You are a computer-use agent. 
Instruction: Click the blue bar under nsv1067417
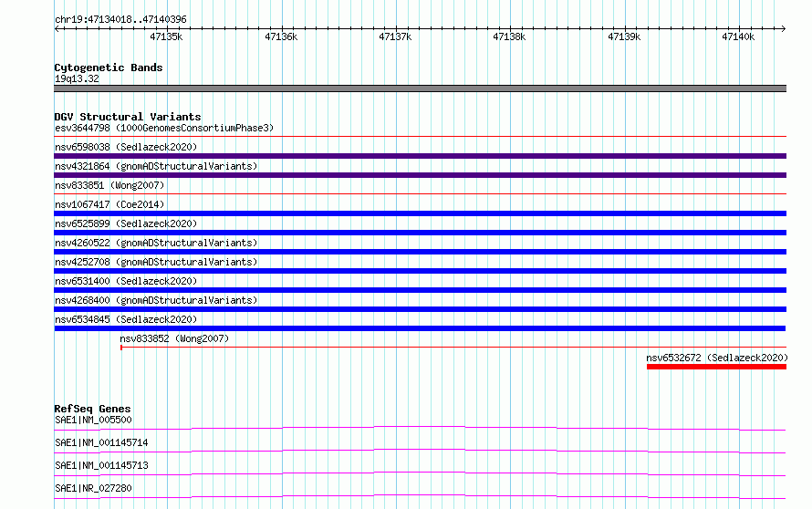point(420,213)
